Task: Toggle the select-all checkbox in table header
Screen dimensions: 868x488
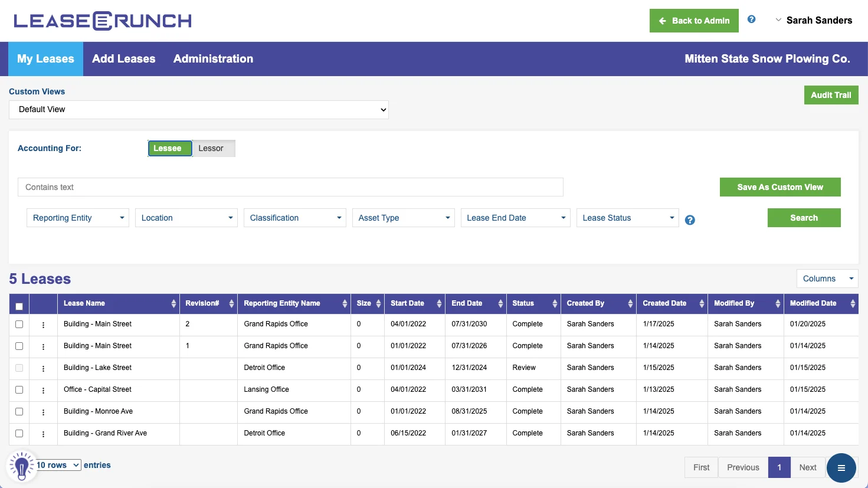Action: [19, 306]
